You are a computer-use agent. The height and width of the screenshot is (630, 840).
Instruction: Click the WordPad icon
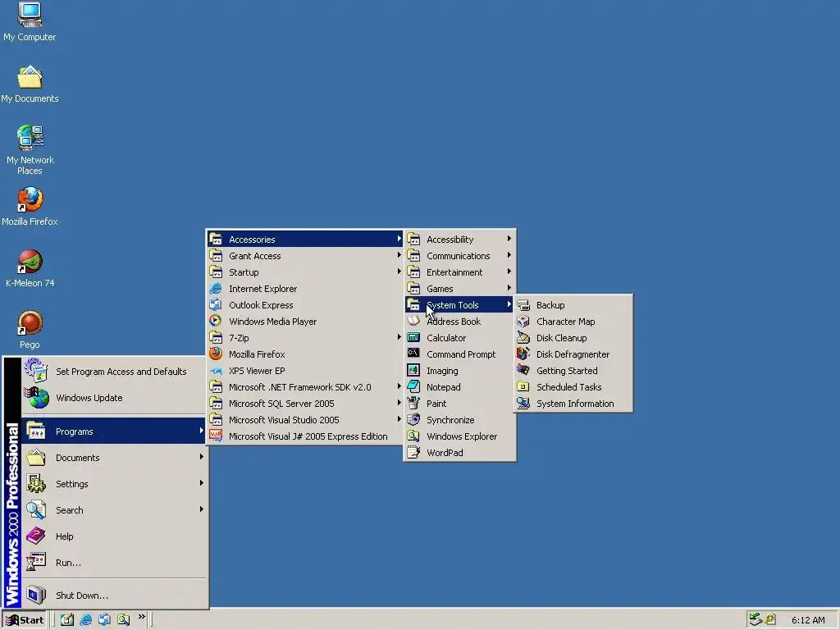coord(413,453)
